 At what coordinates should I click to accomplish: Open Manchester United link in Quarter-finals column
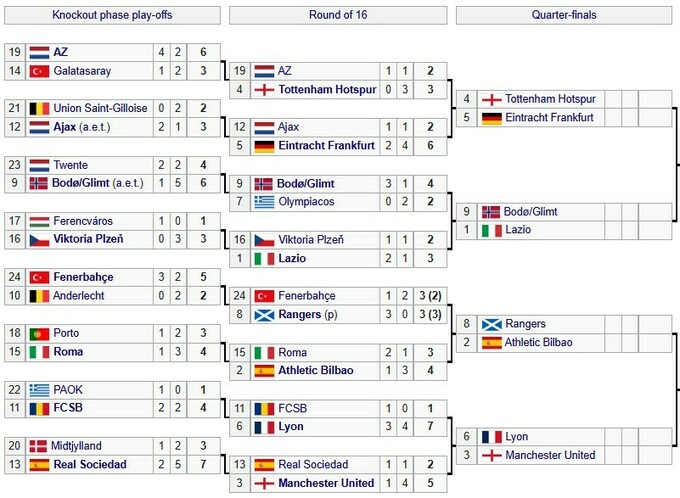[x=549, y=455]
